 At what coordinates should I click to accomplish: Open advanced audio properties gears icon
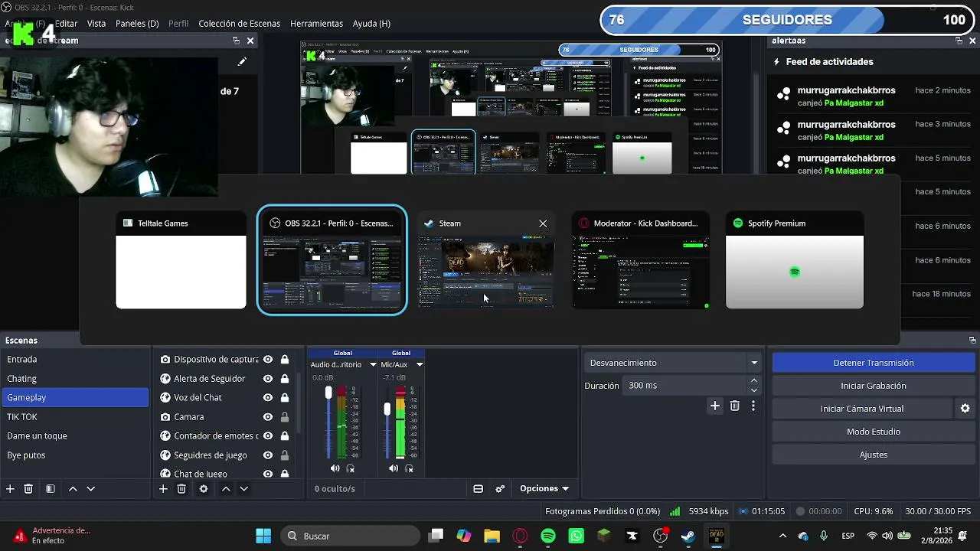tap(501, 489)
